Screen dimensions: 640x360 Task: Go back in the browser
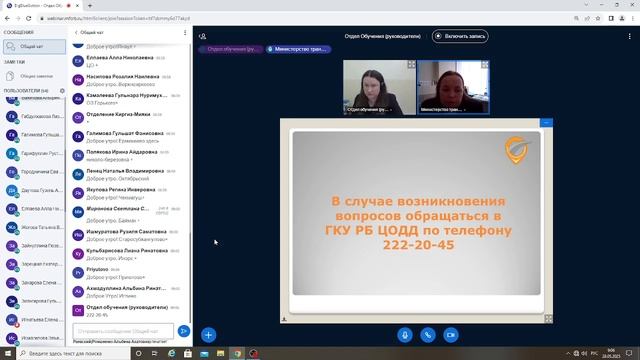(7, 18)
